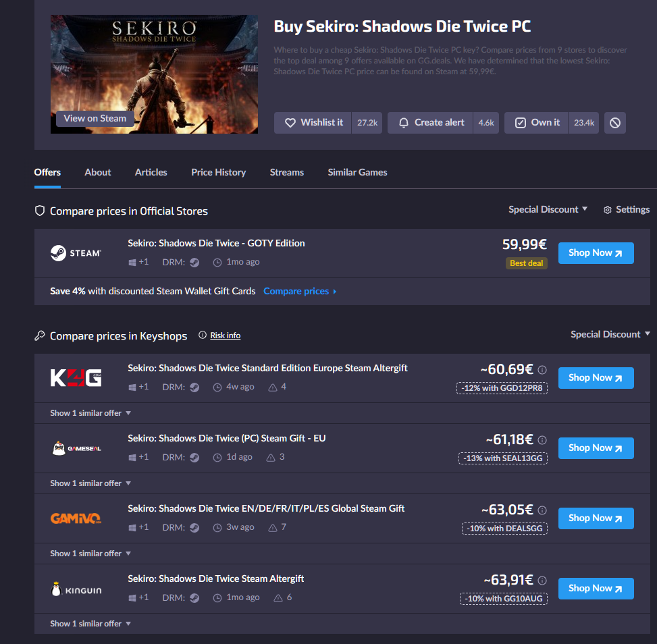The image size is (657, 644).
Task: Open Special Discount dropdown for Official Stores
Action: 548,209
